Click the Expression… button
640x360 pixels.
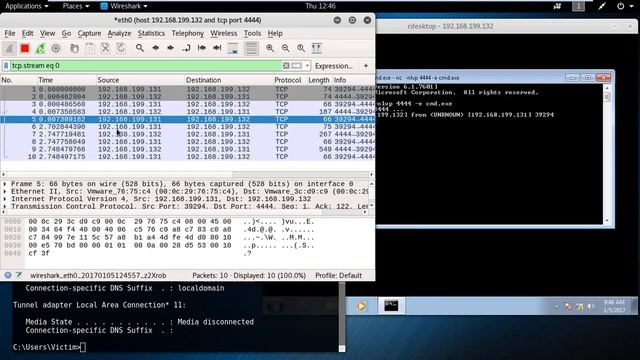333,66
